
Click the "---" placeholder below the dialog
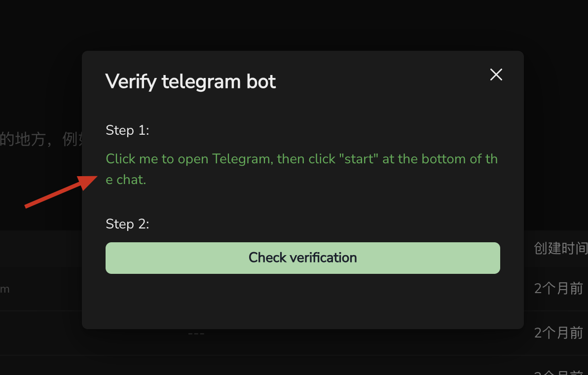[x=196, y=334]
